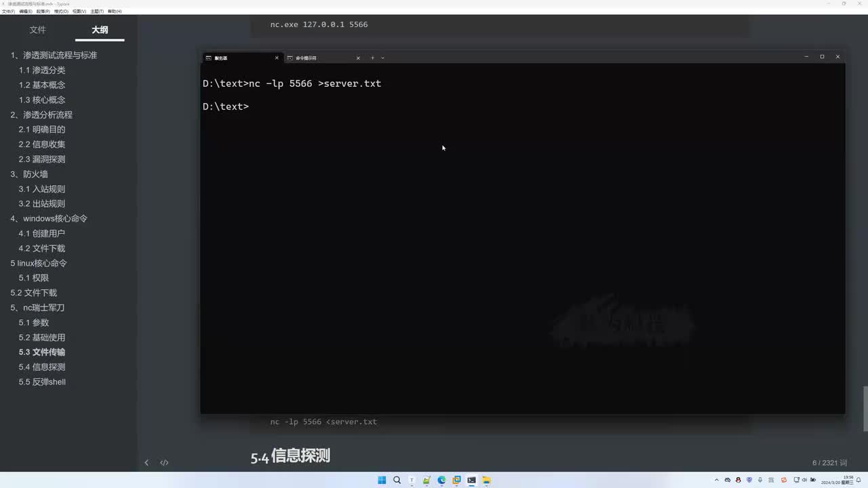Go to outline heading 5.4 信息探测
This screenshot has height=488, width=868.
pyautogui.click(x=42, y=367)
